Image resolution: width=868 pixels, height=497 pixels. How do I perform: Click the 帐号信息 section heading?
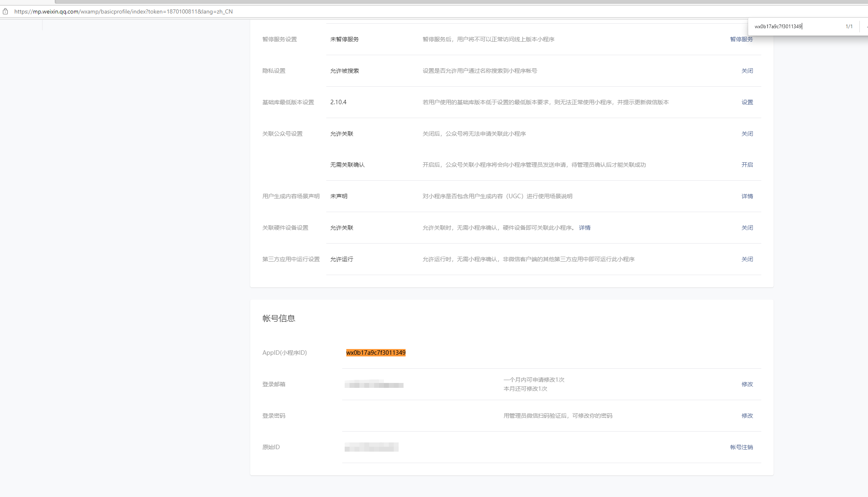(279, 318)
